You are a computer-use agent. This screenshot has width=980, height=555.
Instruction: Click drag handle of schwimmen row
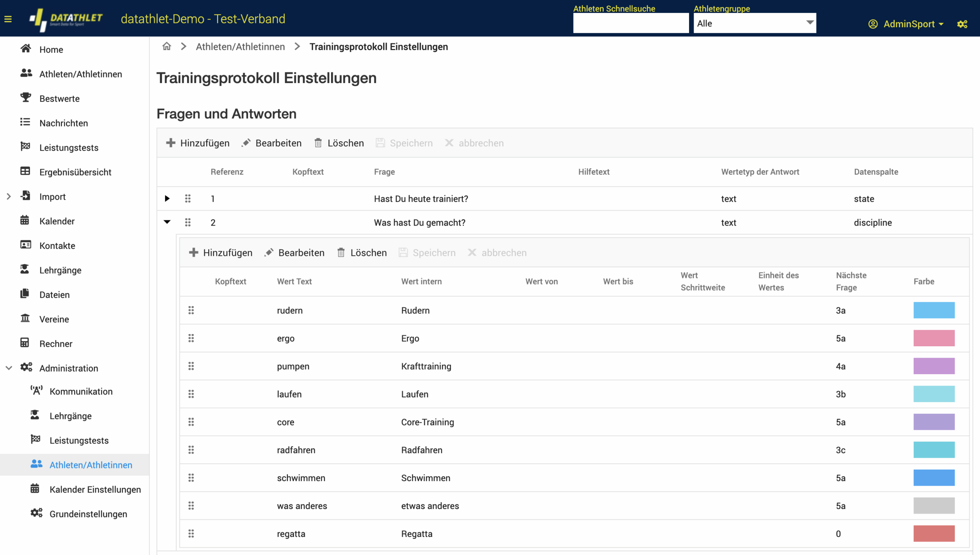[191, 478]
